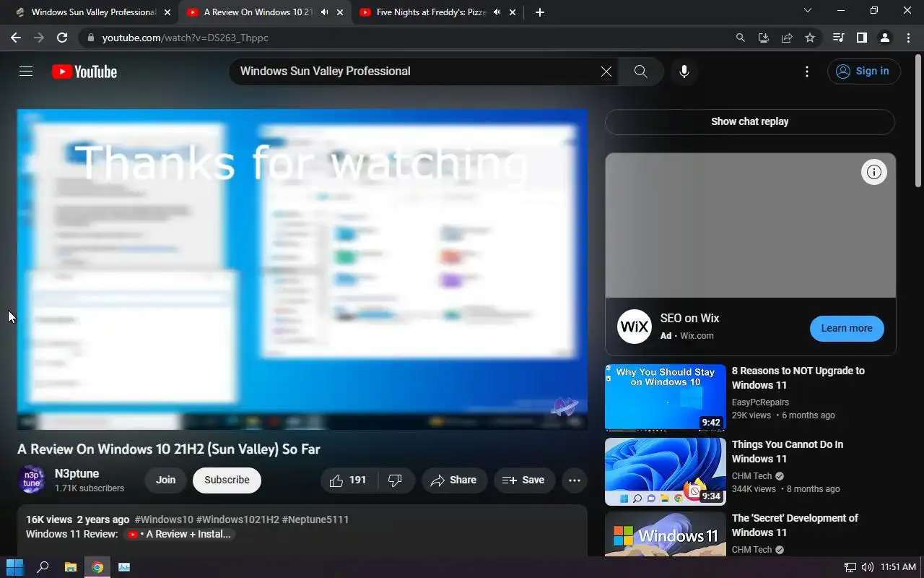Open 'Things You Cannot Do In Windows 11' title
The width and height of the screenshot is (924, 578).
coord(788,452)
